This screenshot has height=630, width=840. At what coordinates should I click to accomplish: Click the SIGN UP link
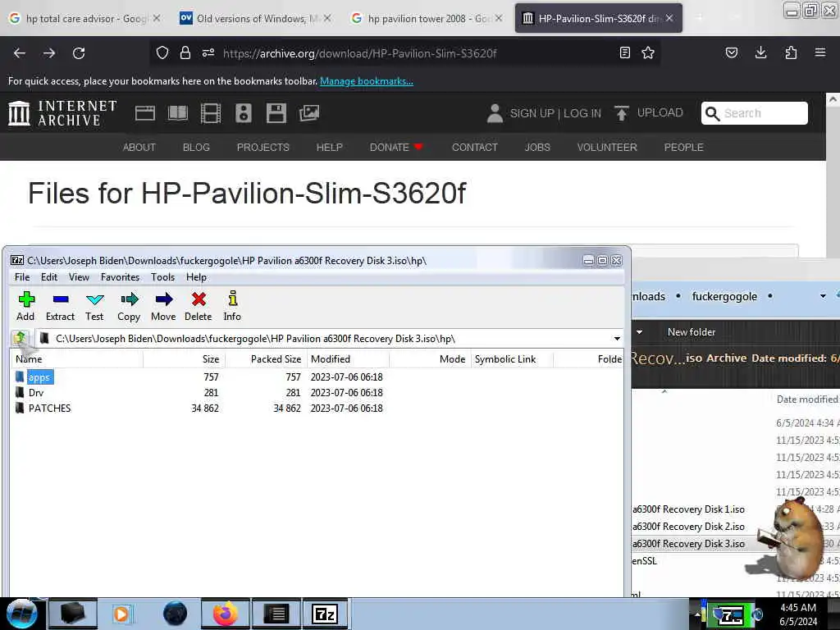click(x=532, y=113)
